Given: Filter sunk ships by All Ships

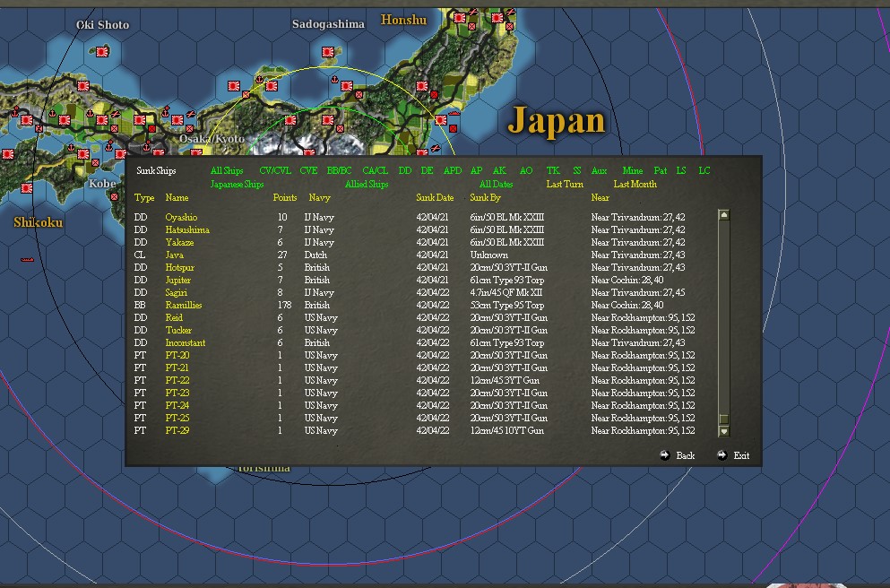Looking at the screenshot, I should click(x=227, y=170).
